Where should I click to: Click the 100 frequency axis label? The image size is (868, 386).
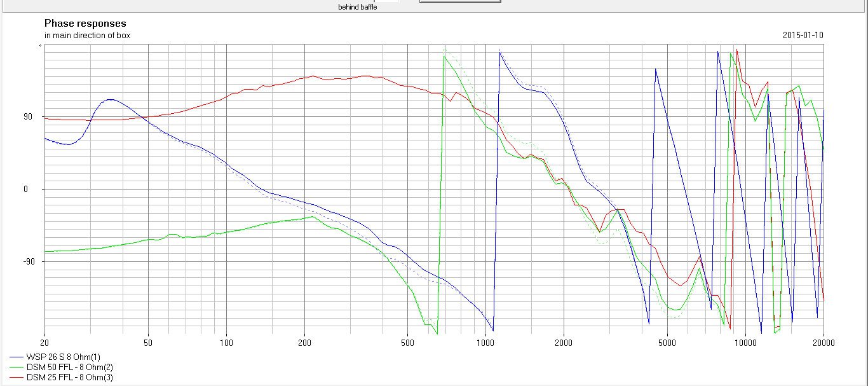click(226, 343)
